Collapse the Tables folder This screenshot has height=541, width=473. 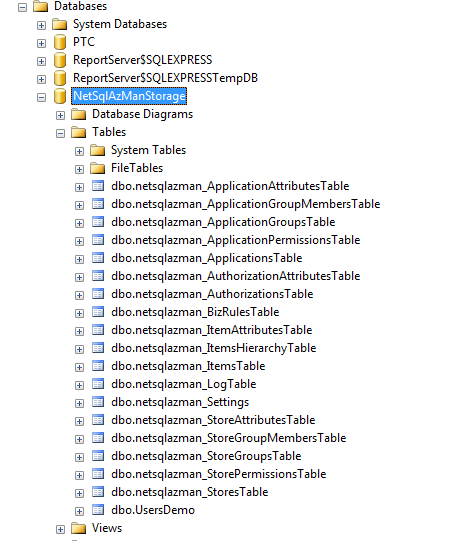click(x=60, y=133)
